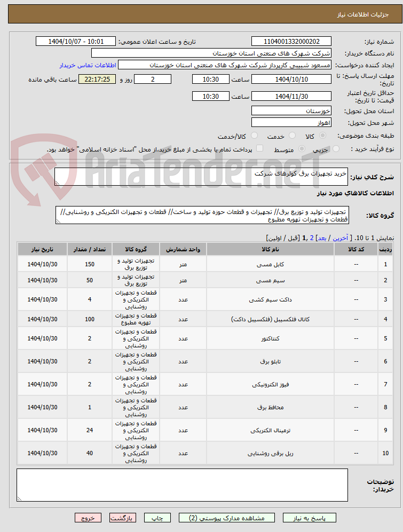Click the داکت سیم کشی item name
Image resolution: width=403 pixels, height=532 pixels.
(270, 299)
